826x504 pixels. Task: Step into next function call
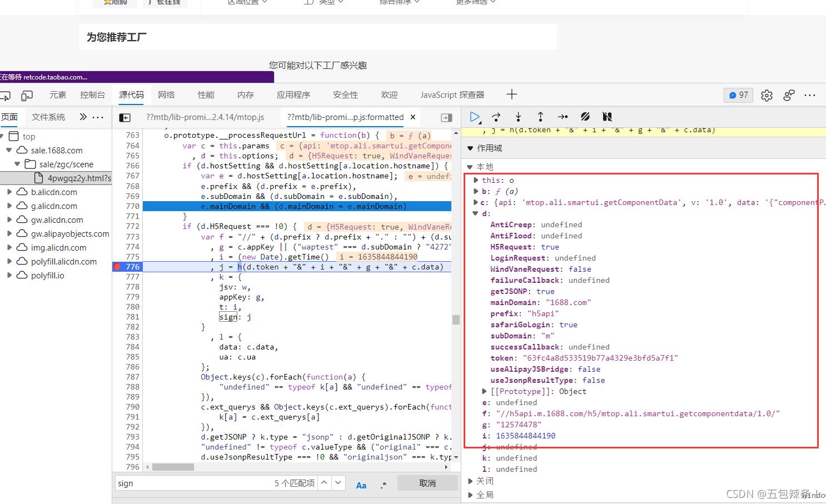518,117
